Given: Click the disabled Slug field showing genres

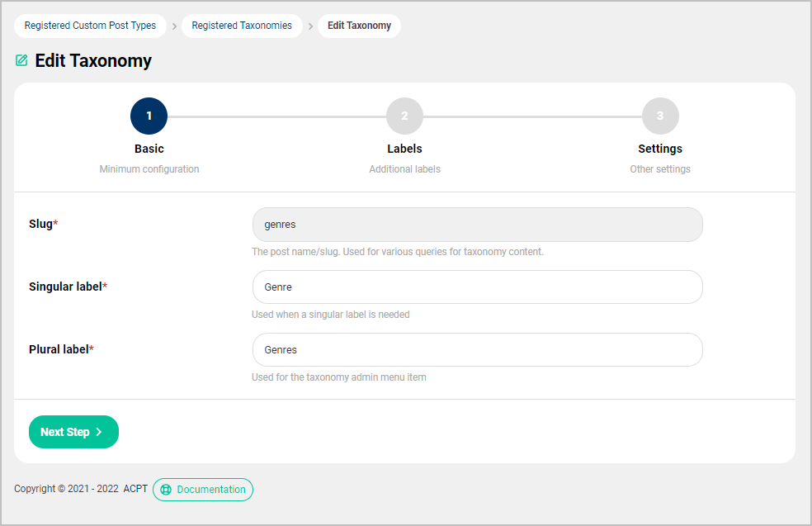Looking at the screenshot, I should [x=477, y=224].
